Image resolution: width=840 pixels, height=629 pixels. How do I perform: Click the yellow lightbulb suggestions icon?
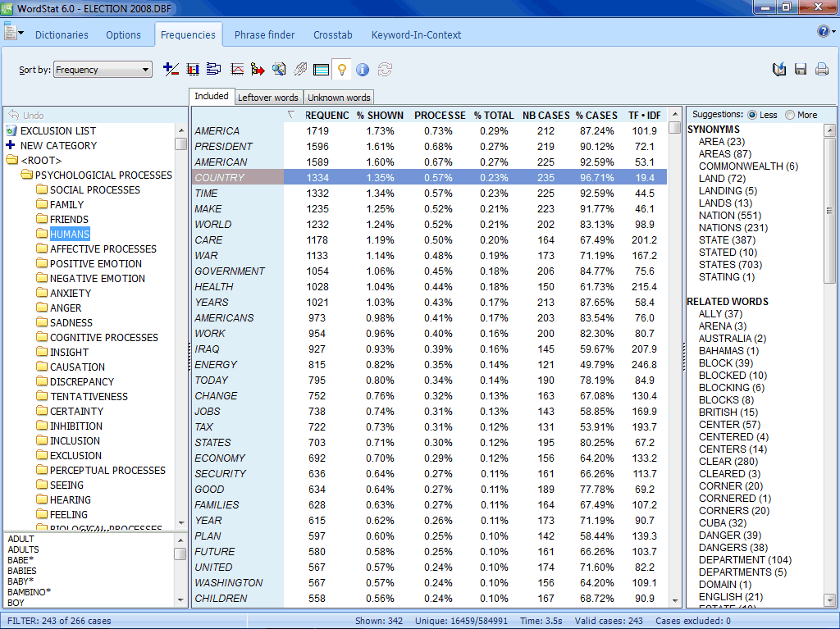click(x=341, y=70)
